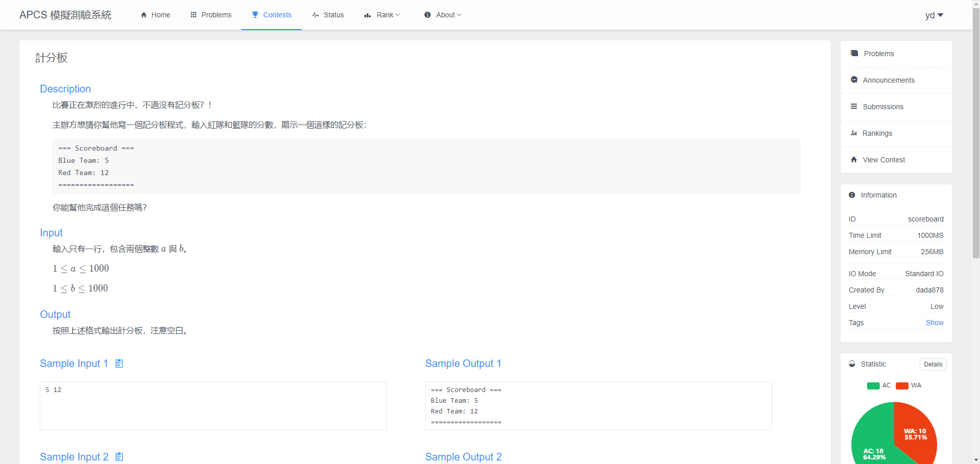
Task: Go to the Home menu item
Action: (x=155, y=15)
